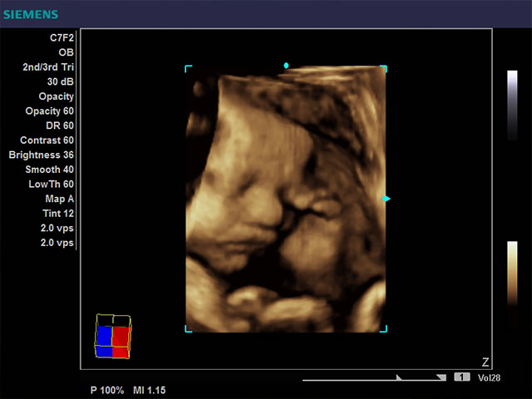Click the Contrast 60 parameter

[x=47, y=140]
